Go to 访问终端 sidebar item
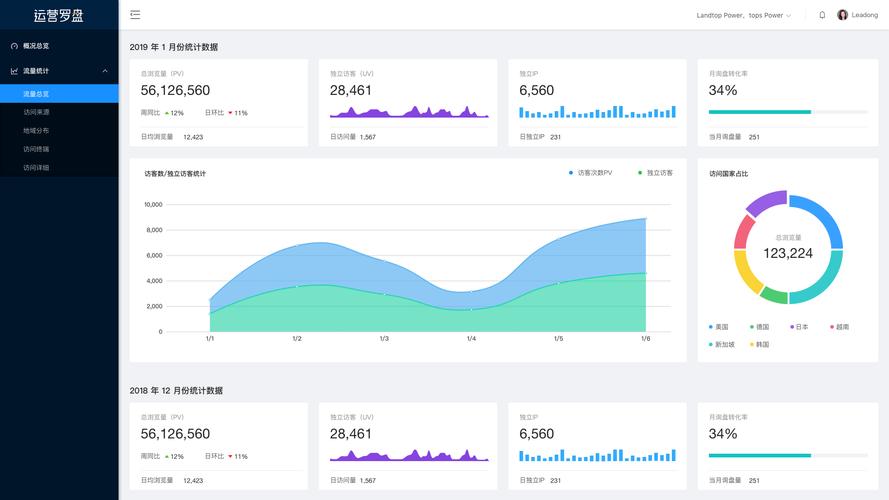The width and height of the screenshot is (889, 500). click(36, 149)
